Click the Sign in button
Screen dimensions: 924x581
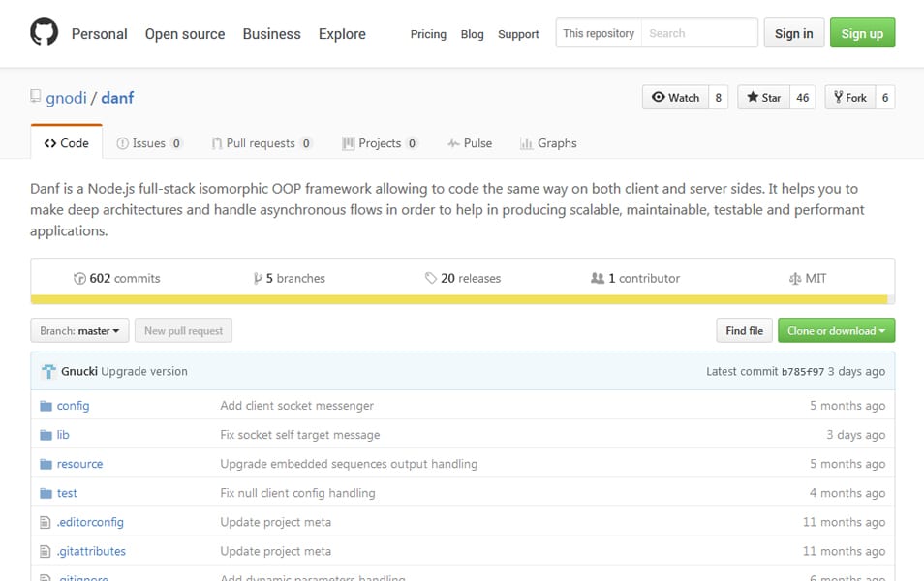pos(794,33)
